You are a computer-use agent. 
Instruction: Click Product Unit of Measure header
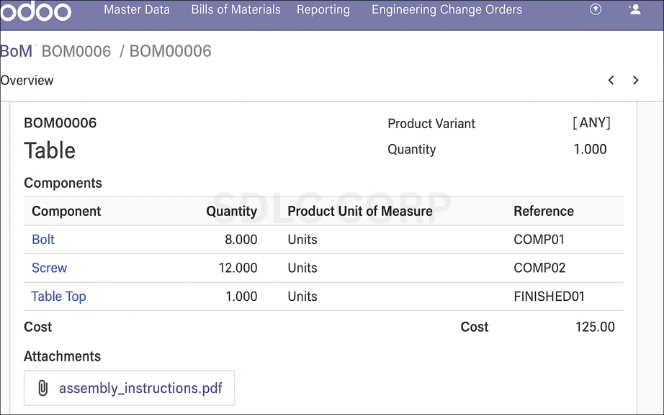[x=360, y=211]
